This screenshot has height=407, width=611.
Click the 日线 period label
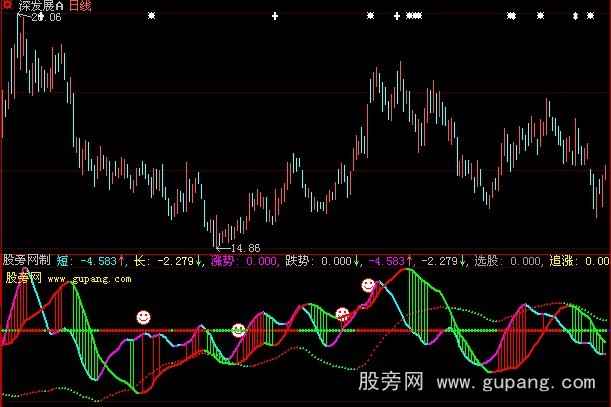pos(80,5)
